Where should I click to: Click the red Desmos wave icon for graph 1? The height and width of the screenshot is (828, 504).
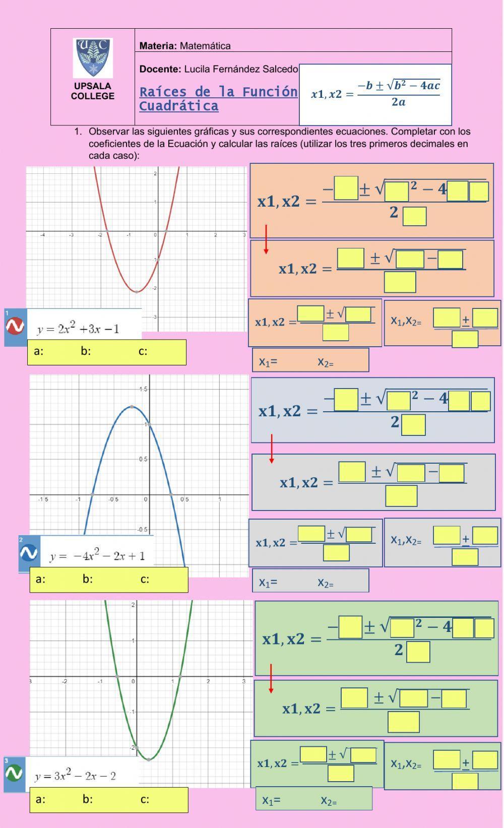pos(15,327)
